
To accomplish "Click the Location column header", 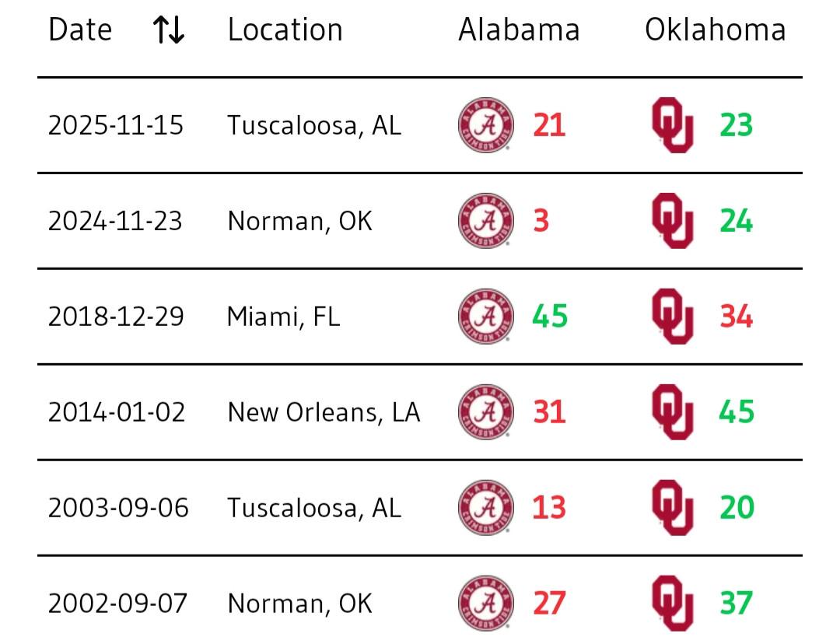I will click(x=285, y=30).
